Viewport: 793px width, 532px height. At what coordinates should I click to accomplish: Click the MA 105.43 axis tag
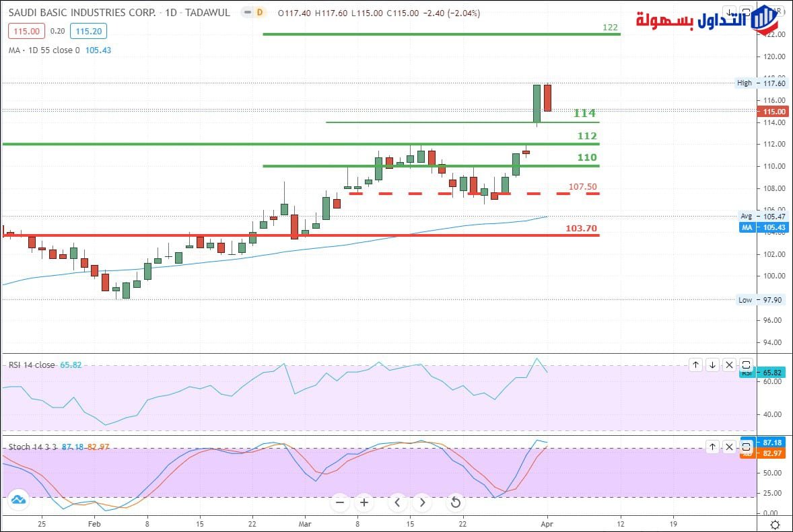tap(763, 227)
